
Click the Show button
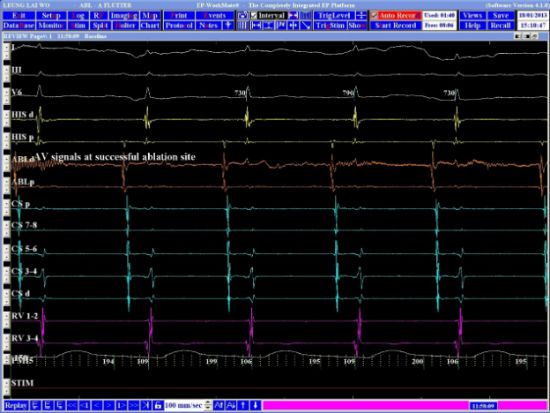(x=357, y=26)
